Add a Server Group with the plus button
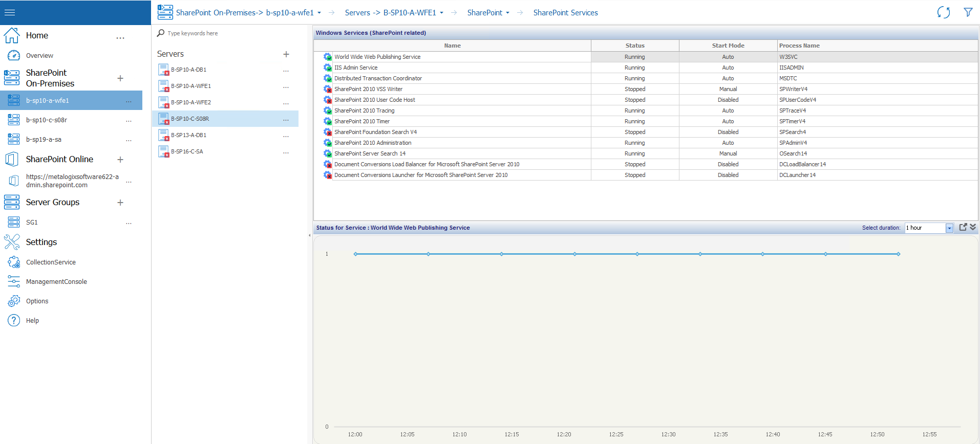Image resolution: width=980 pixels, height=444 pixels. click(120, 203)
